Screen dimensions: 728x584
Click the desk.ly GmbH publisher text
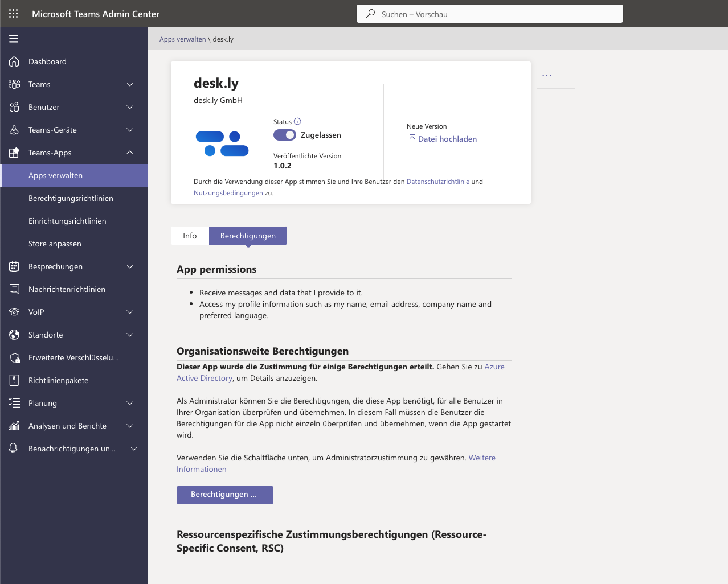[x=218, y=100]
